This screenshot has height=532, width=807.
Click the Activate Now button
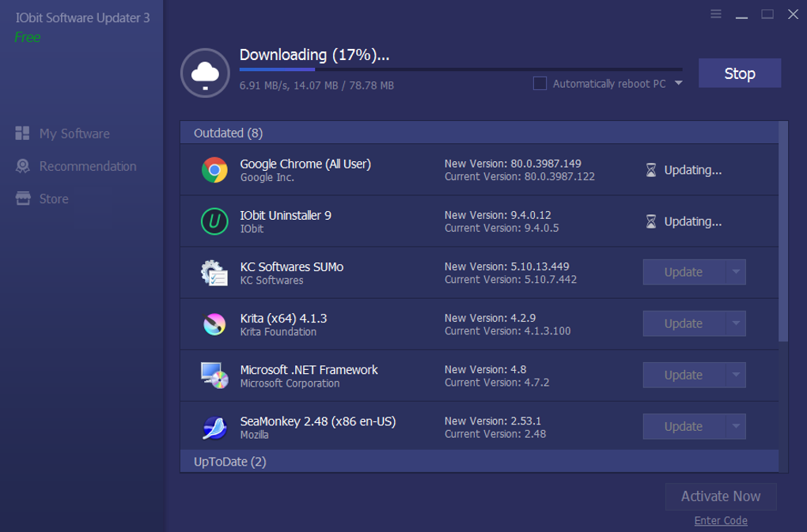(721, 496)
